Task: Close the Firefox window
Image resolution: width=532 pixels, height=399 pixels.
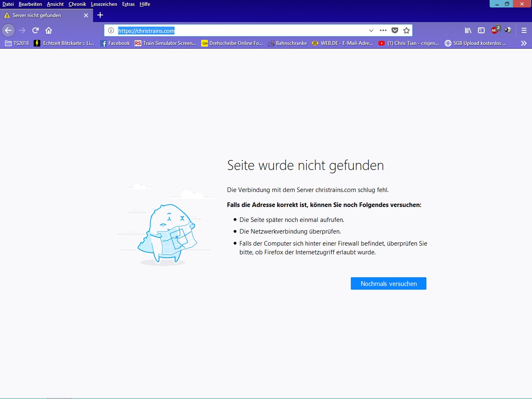Action: click(x=522, y=4)
